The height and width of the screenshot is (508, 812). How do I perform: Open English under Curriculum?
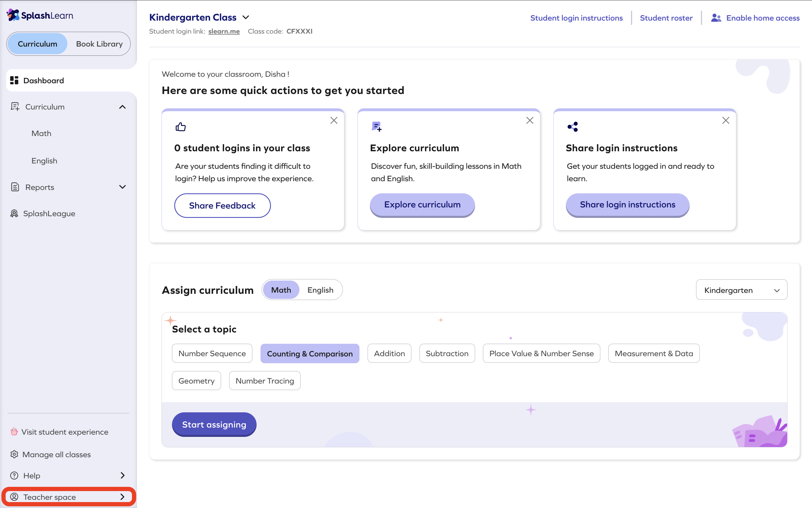tap(44, 161)
